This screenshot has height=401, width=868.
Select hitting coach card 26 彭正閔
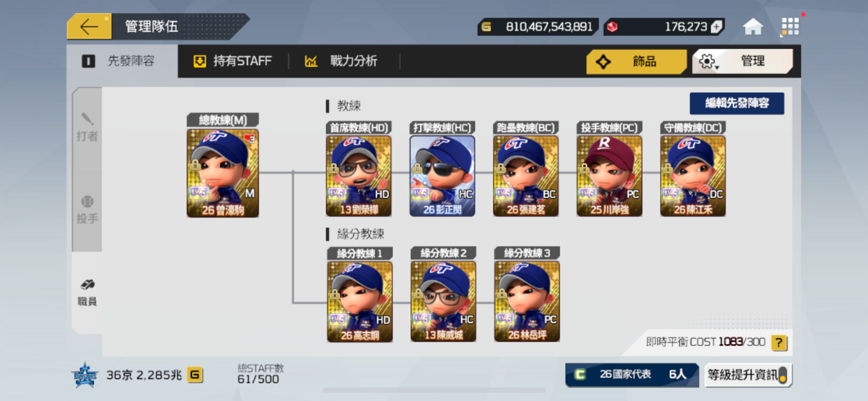pyautogui.click(x=442, y=176)
